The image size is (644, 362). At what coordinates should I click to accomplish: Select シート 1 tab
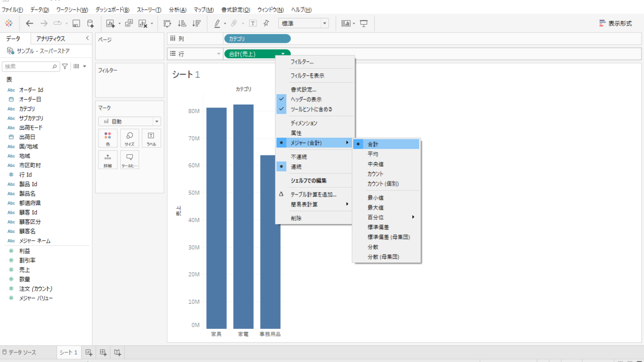68,352
